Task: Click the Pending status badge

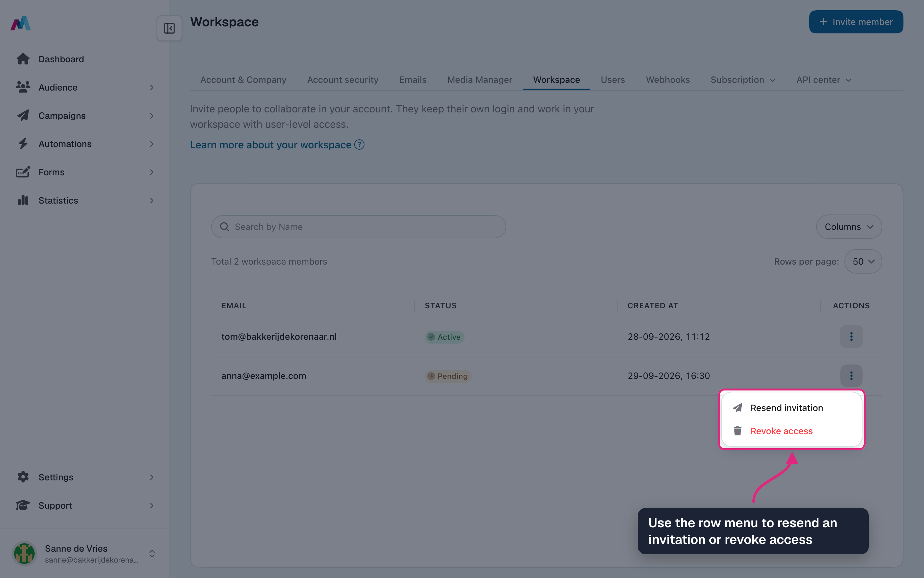Action: click(448, 376)
